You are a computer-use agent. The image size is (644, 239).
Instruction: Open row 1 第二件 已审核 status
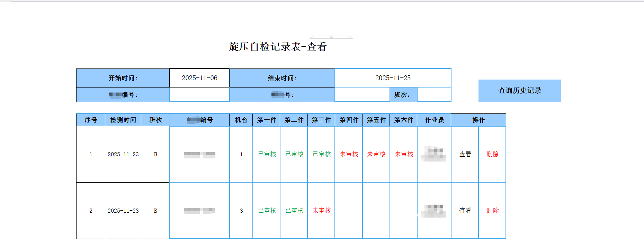click(294, 154)
